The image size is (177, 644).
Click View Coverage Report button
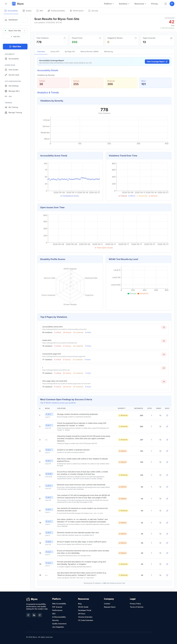click(157, 61)
